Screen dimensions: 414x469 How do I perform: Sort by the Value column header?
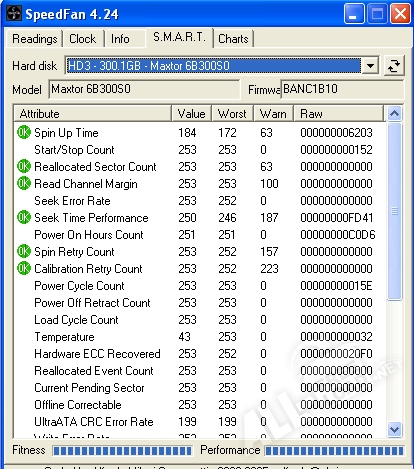191,114
